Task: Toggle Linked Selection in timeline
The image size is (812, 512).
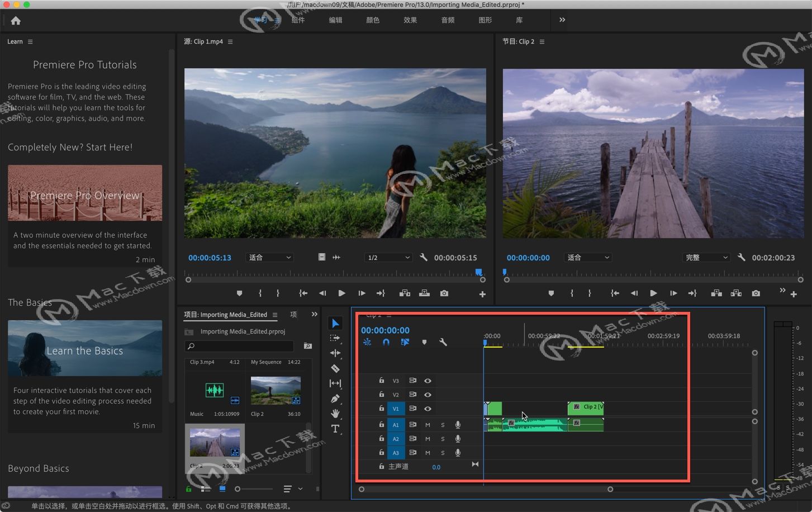Action: point(405,342)
